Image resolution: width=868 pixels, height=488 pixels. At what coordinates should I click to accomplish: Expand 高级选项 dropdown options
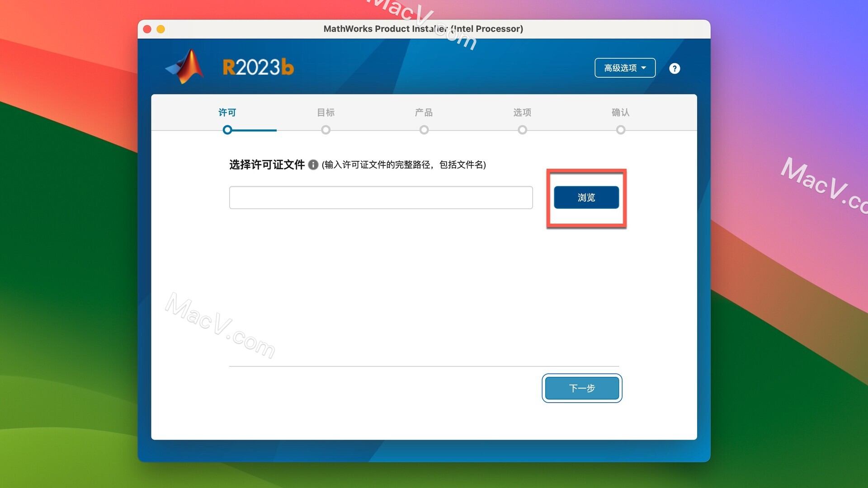[625, 67]
